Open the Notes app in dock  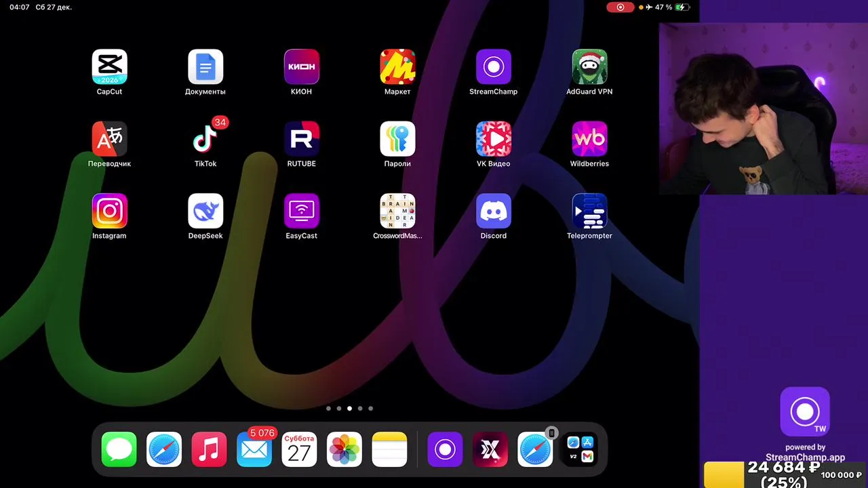point(389,449)
